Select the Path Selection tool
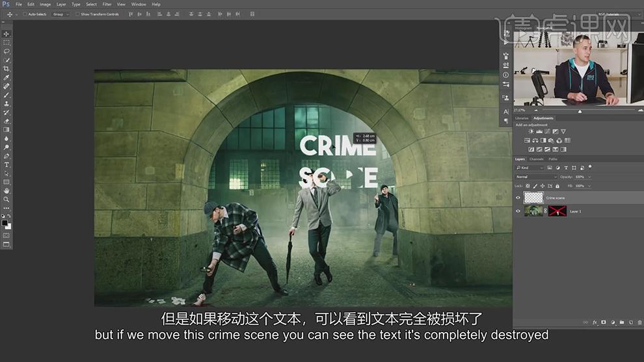Screen dimensions: 644x362 [x=6, y=174]
